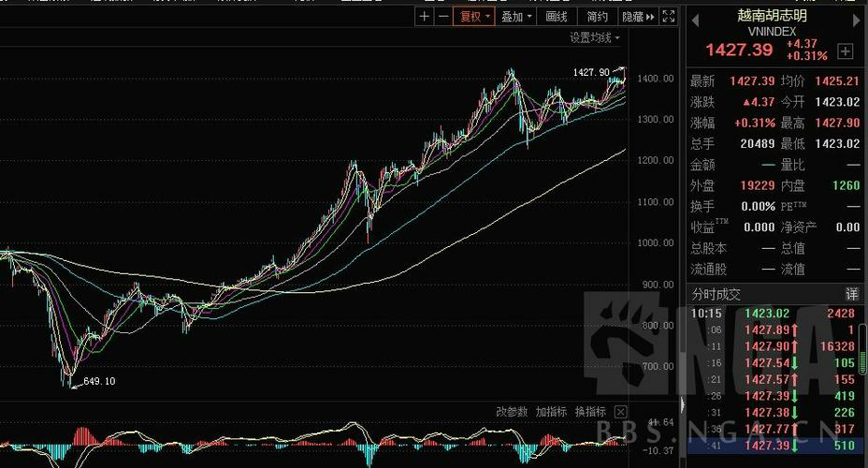Open the 复权 adjustment dropdown
Screen dimensions: 868x468
point(474,17)
